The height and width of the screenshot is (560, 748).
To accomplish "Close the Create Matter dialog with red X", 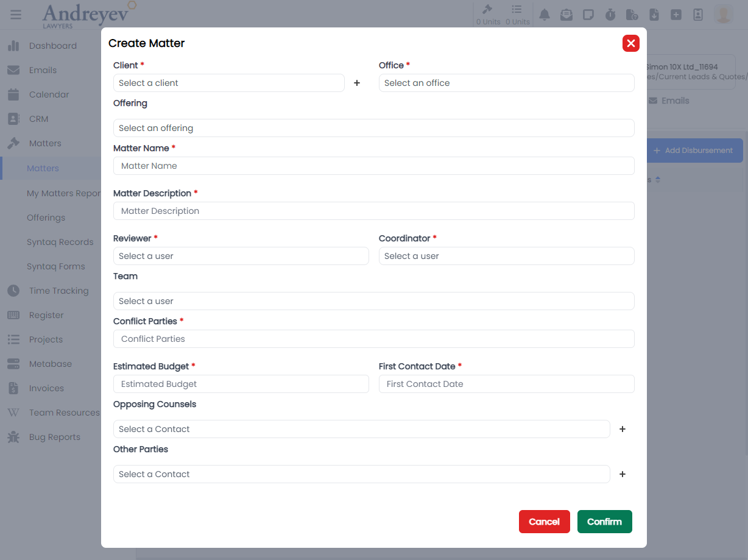I will (x=630, y=43).
